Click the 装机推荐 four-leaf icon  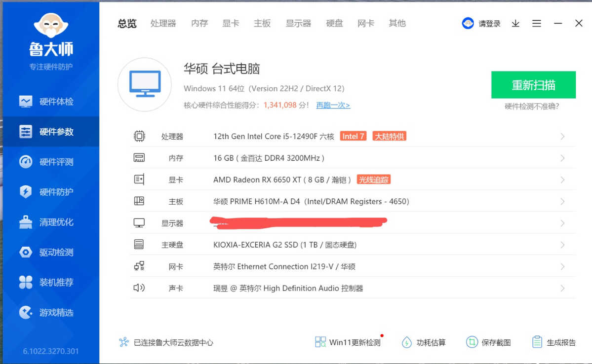tap(26, 282)
